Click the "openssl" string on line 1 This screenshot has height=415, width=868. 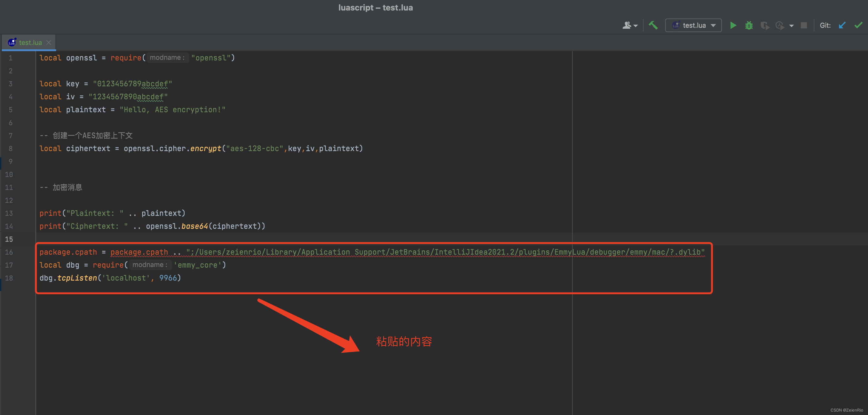(x=211, y=58)
